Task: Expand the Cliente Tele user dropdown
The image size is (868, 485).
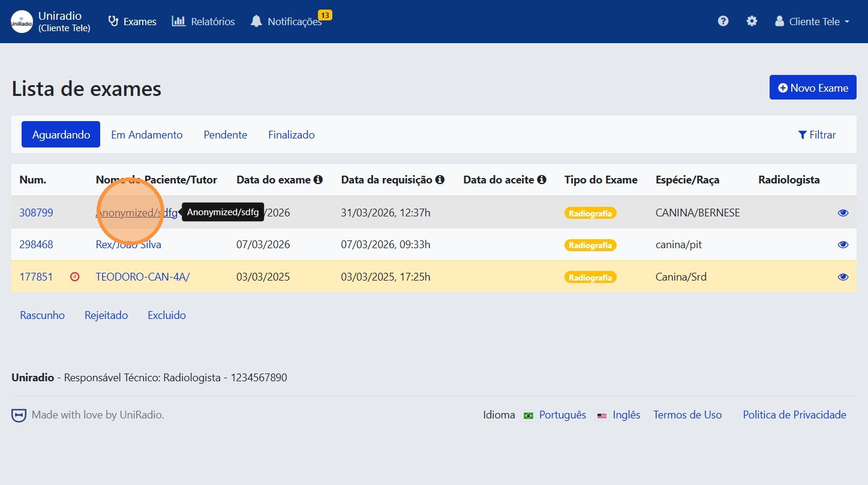Action: [x=813, y=22]
